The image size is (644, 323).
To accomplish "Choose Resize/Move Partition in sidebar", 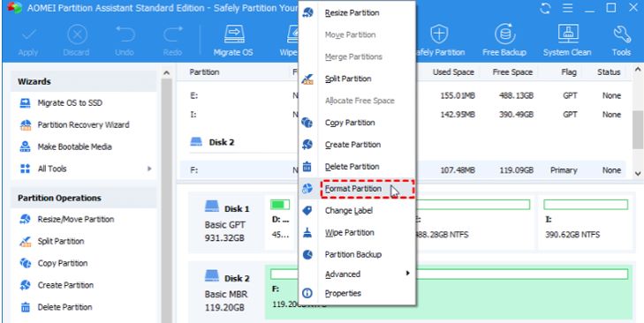I will (67, 219).
